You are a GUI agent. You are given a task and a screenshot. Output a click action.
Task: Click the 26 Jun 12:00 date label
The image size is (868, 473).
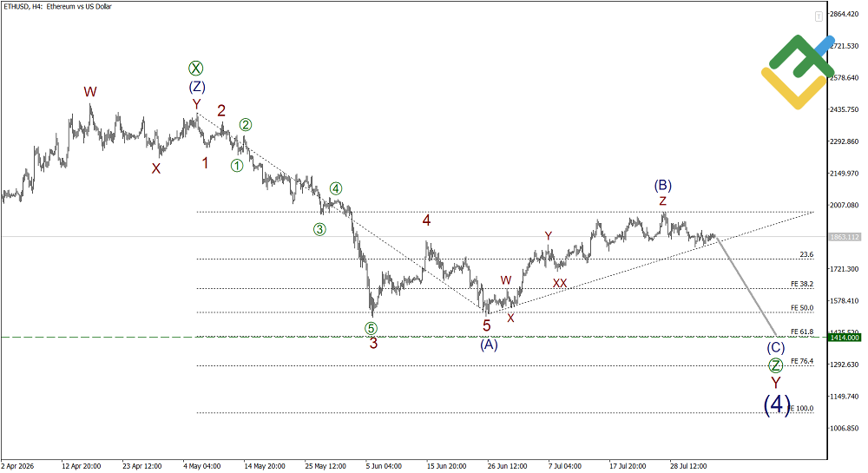[x=508, y=466]
